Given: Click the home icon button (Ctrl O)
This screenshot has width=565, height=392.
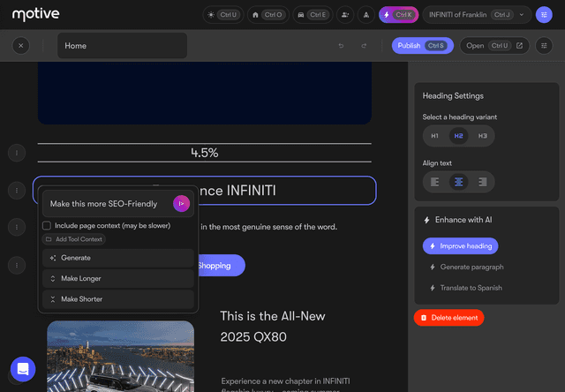Looking at the screenshot, I should (267, 15).
